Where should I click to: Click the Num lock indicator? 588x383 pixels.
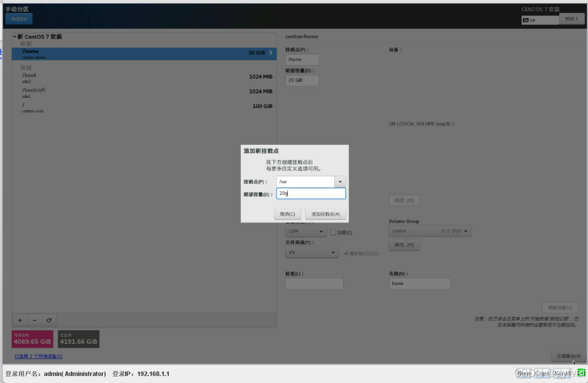[x=524, y=373]
